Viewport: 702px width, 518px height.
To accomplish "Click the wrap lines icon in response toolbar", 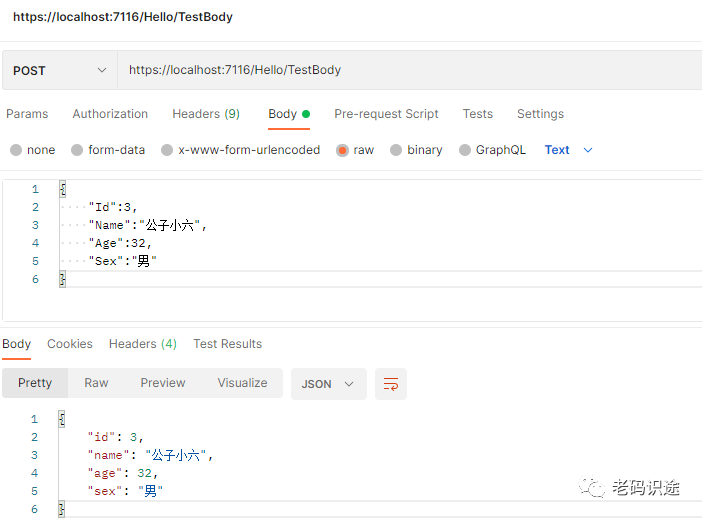I will tap(391, 384).
